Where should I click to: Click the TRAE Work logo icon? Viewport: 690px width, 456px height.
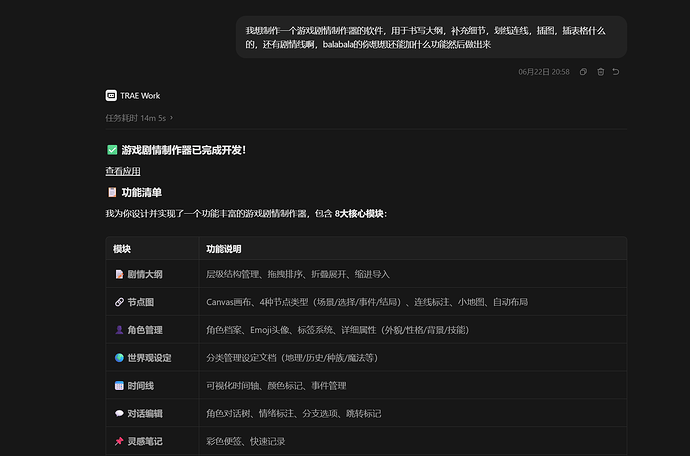click(x=111, y=96)
